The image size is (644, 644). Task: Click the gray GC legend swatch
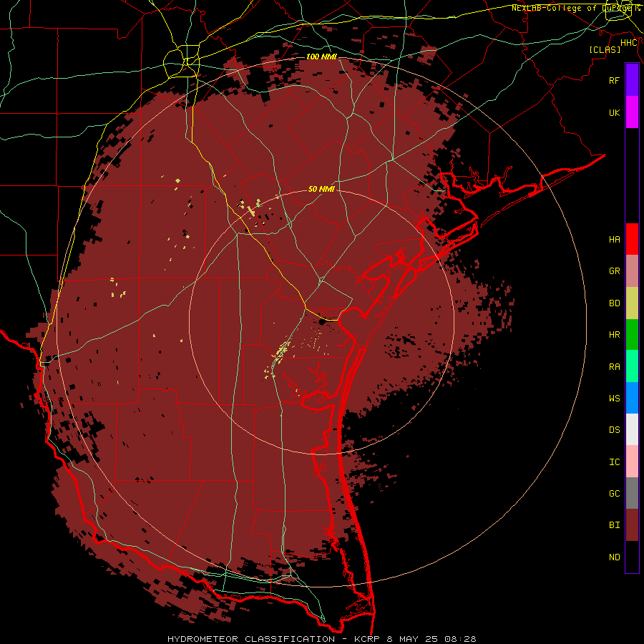tap(632, 493)
